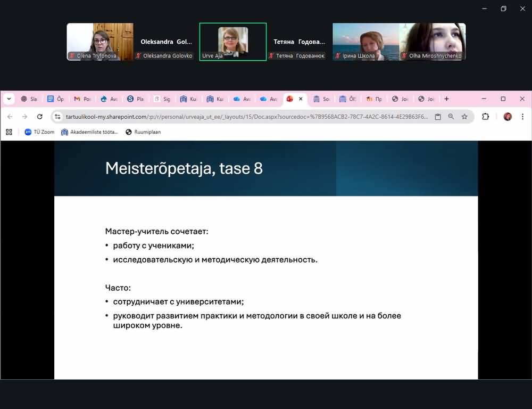This screenshot has height=409, width=532.
Task: Open the Chrome apps grid shortcut
Action: [9, 132]
